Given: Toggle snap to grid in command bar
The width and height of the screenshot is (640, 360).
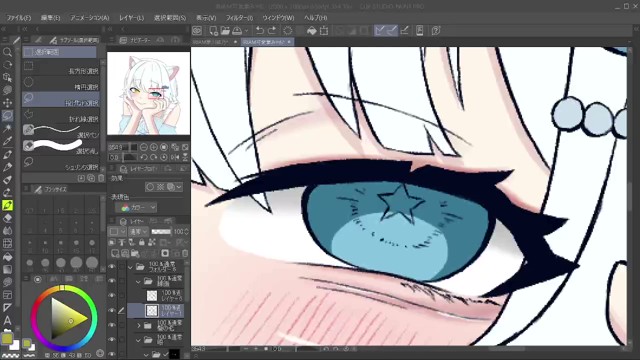Looking at the screenshot, I should click(404, 30).
